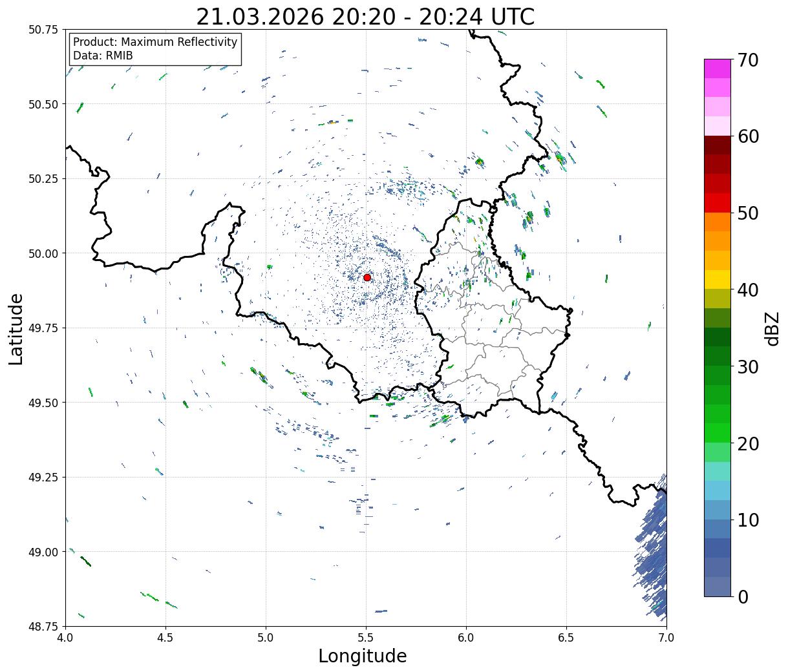
Task: Click the colorbar tick label 70
Action: coord(749,60)
